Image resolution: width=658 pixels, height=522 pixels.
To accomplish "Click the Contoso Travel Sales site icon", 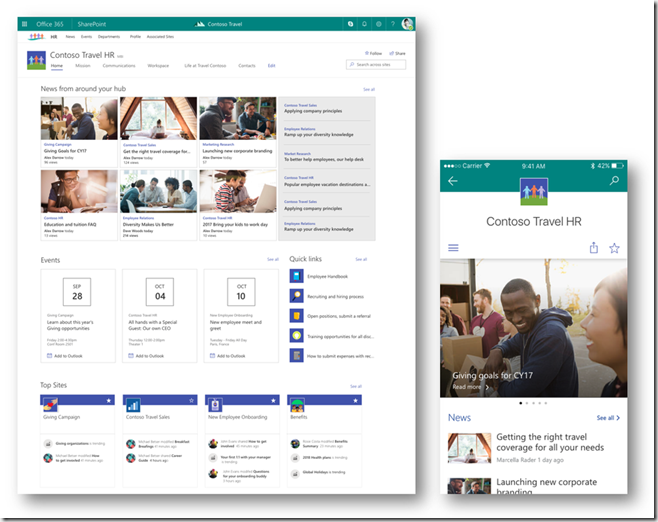I will [x=133, y=405].
